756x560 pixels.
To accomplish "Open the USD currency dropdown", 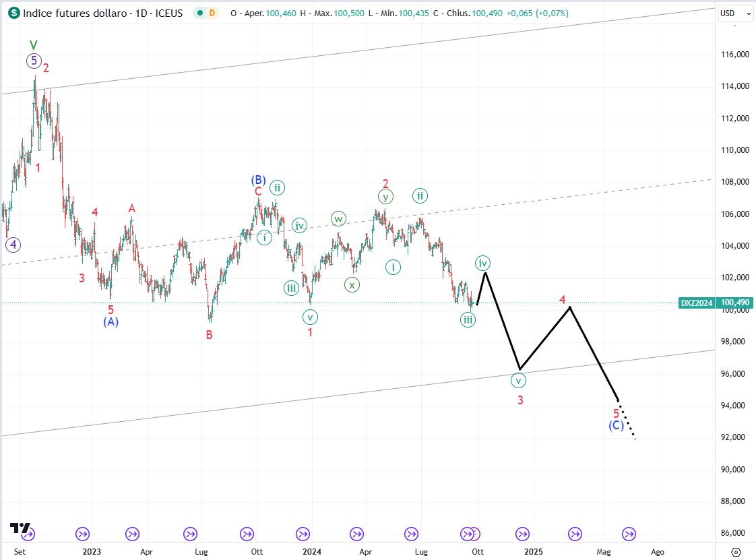I will tap(735, 13).
